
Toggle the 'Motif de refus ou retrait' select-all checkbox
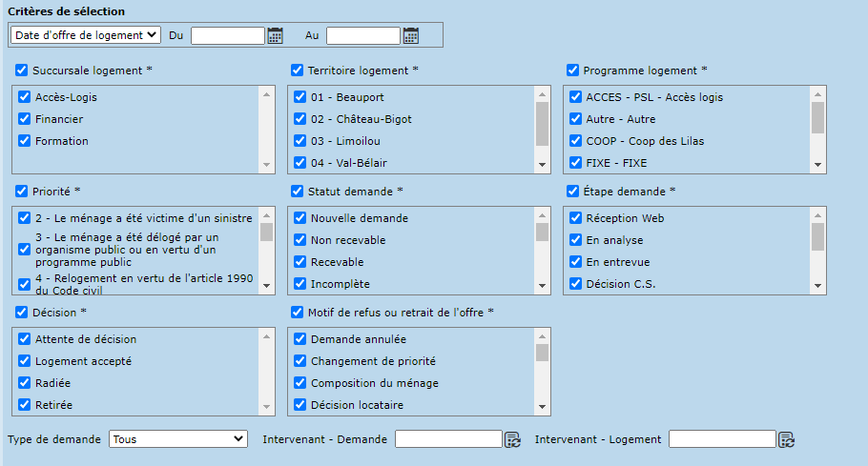pos(298,313)
